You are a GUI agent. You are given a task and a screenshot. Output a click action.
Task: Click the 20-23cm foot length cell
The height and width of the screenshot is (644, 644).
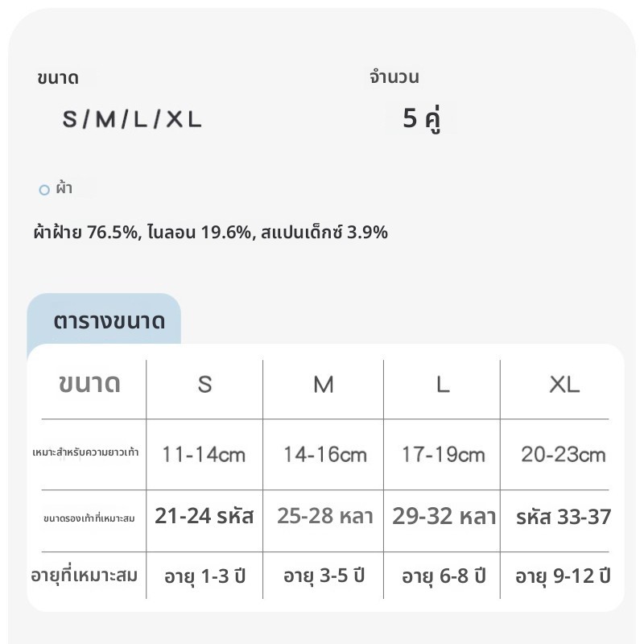(563, 455)
